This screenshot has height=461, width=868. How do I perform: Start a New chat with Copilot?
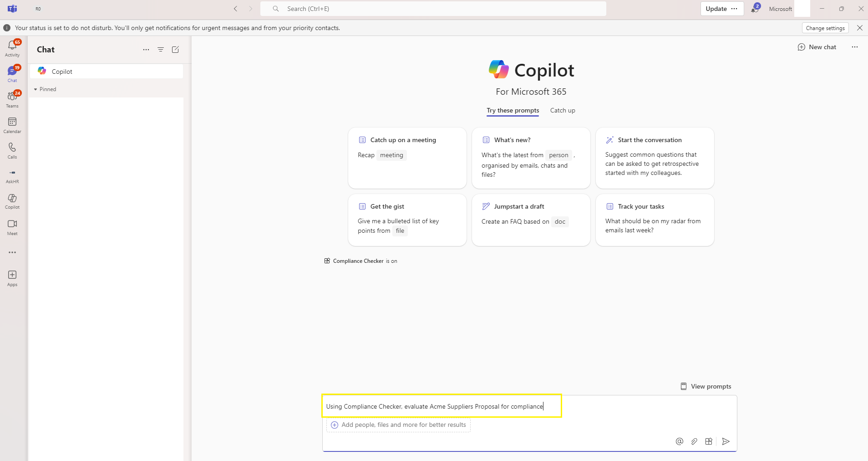(x=817, y=47)
